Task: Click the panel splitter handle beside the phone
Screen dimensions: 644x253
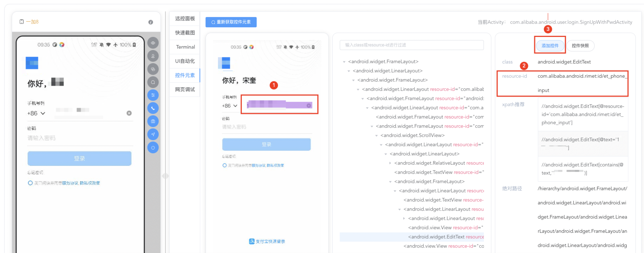Action: pyautogui.click(x=165, y=176)
